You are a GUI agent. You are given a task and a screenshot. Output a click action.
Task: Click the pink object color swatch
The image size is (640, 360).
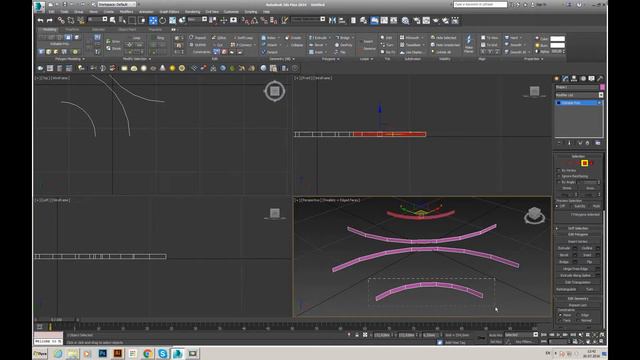602,87
